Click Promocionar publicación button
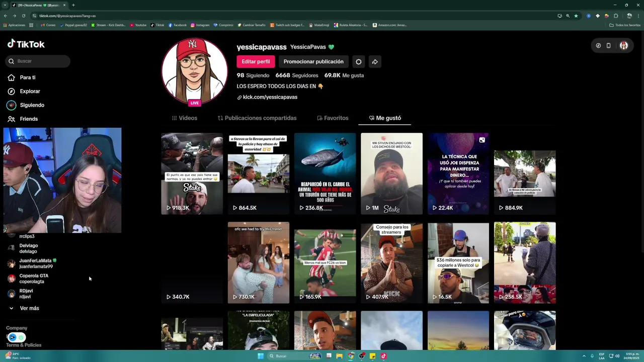The height and width of the screenshot is (362, 644). click(313, 62)
